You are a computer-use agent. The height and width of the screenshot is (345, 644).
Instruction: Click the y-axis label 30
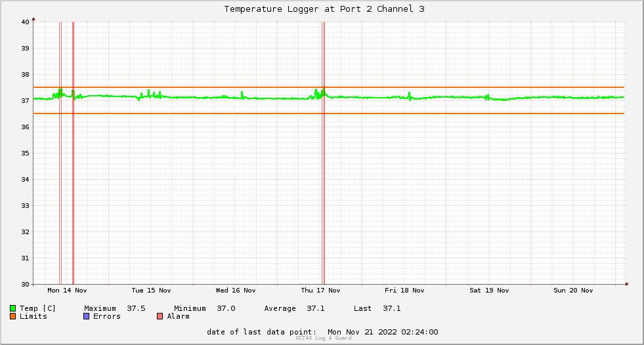[x=26, y=284]
